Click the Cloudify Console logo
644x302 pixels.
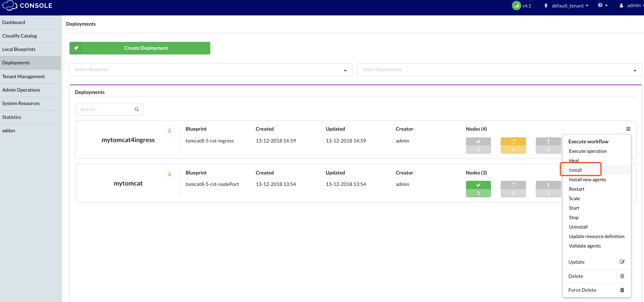tap(27, 6)
